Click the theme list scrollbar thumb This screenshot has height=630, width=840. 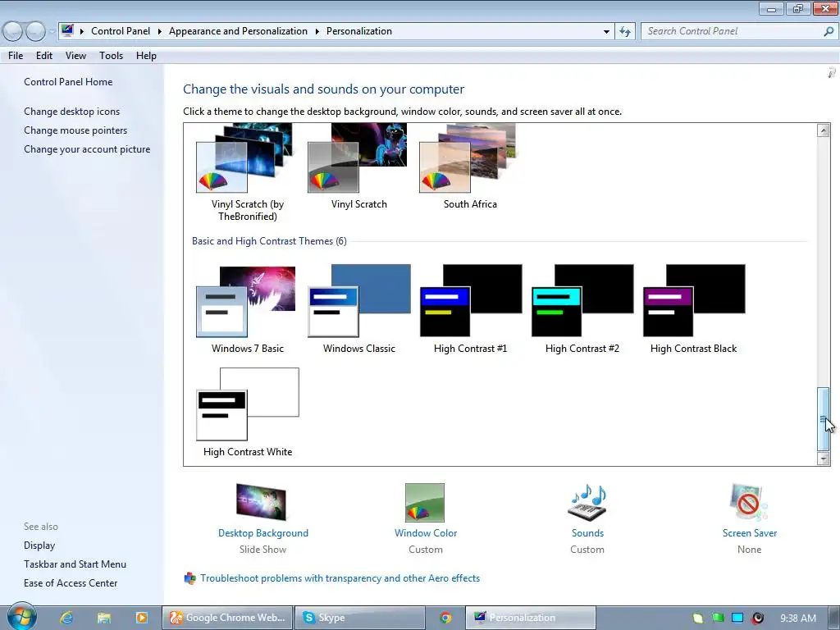click(823, 419)
